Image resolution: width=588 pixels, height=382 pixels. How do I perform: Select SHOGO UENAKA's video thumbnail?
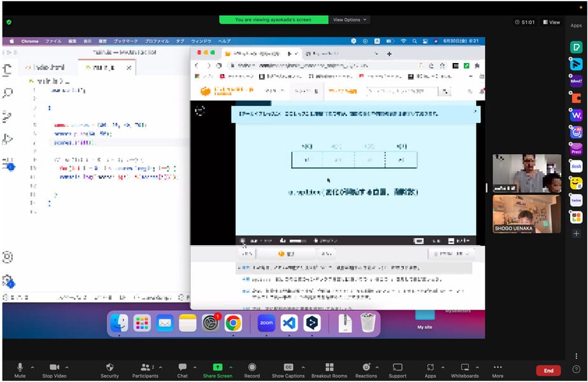point(526,214)
